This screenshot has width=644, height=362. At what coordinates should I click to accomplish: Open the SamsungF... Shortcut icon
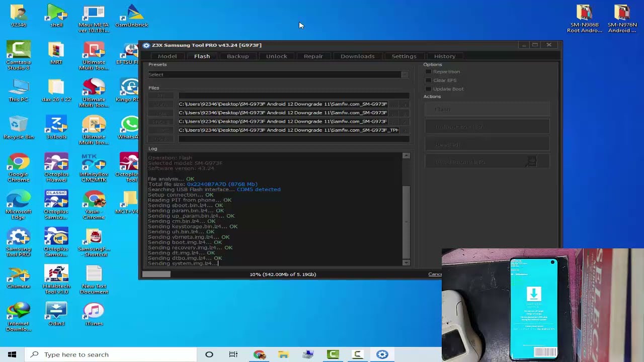[94, 242]
